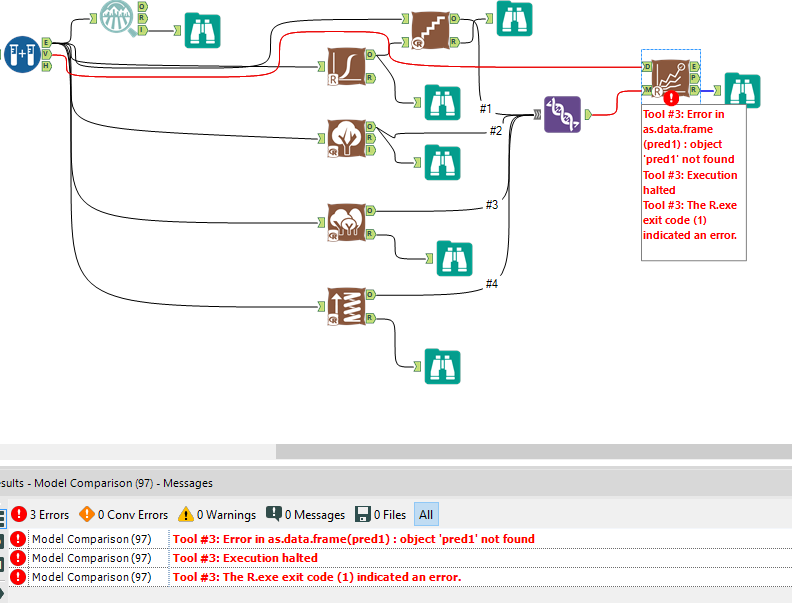Select the purple Union tool
The height and width of the screenshot is (603, 792).
click(x=562, y=115)
